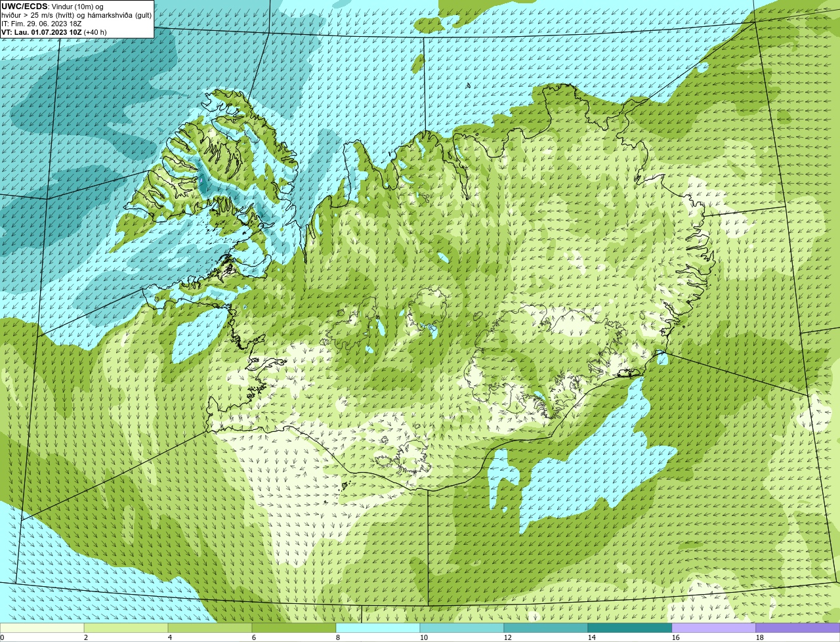The image size is (840, 642).
Task: Click the '6' label on the scale
Action: (x=254, y=637)
